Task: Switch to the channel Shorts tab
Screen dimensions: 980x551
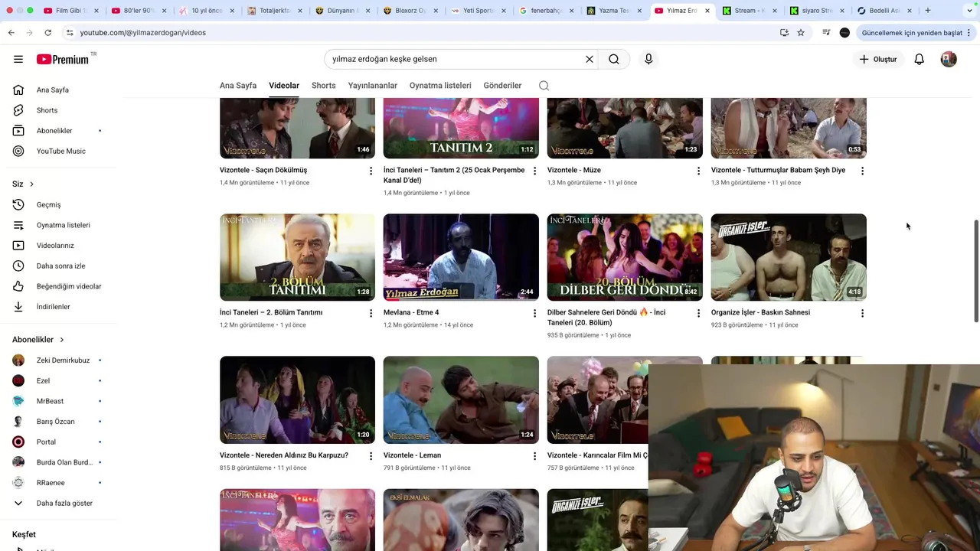Action: click(x=324, y=86)
